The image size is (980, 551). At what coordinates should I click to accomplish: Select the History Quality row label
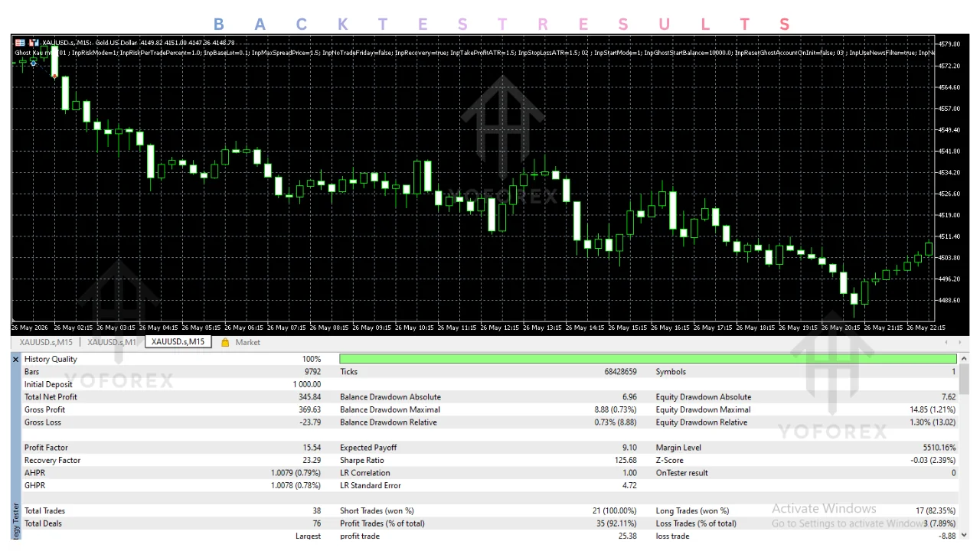51,359
